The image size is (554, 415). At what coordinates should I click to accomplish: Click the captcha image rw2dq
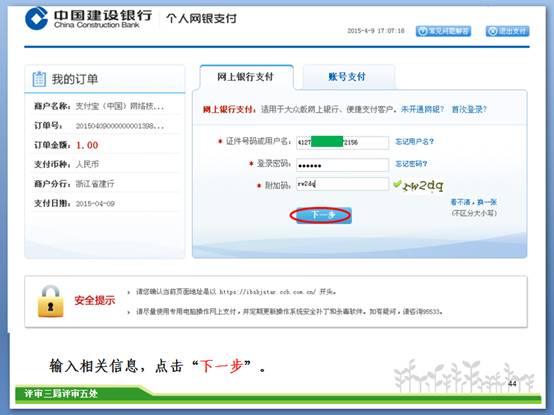point(423,185)
